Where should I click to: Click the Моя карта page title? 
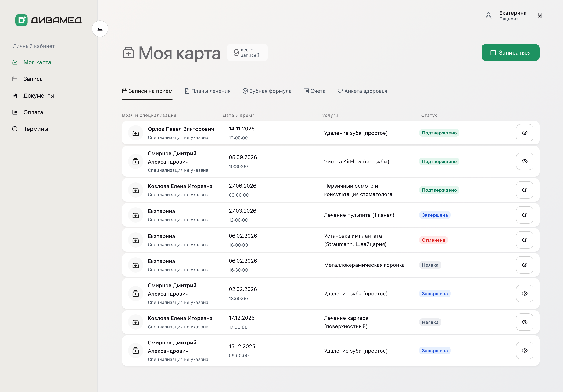(x=180, y=53)
